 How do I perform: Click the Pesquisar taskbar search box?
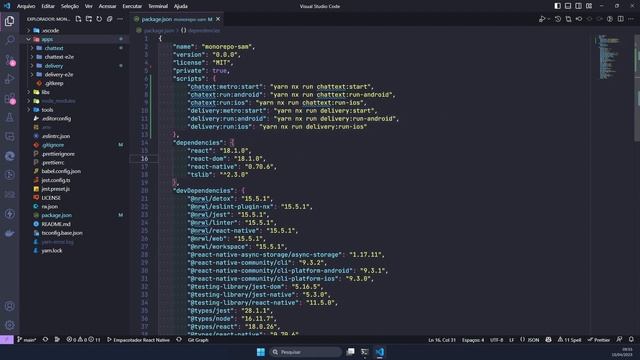click(306, 352)
